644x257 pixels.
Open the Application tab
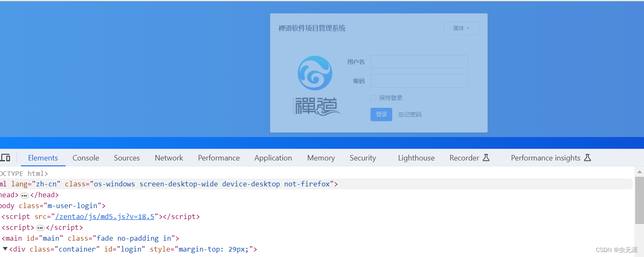273,158
